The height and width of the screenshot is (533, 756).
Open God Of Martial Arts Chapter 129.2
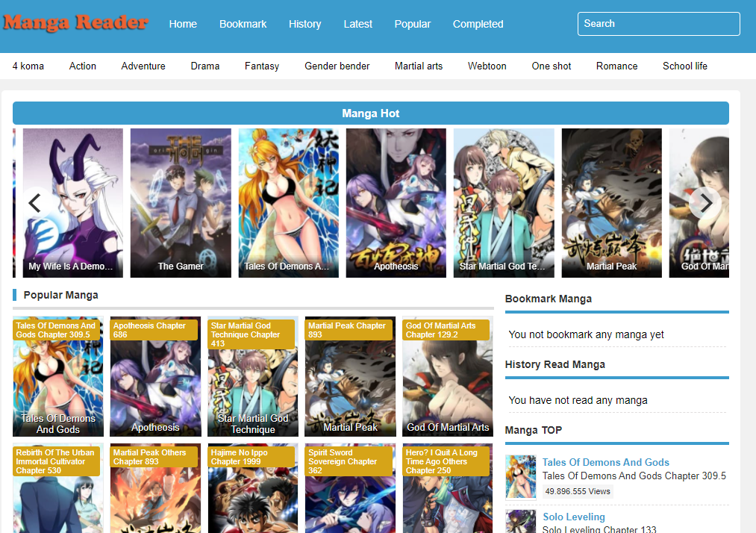click(x=446, y=330)
